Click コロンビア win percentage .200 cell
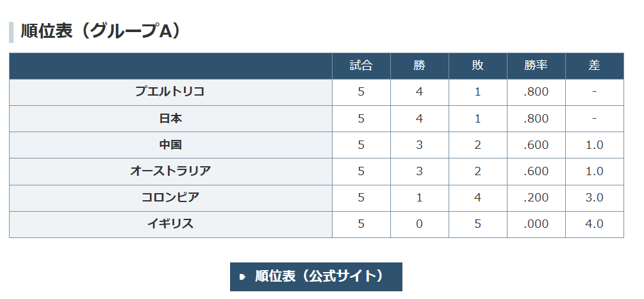644x299 pixels. pyautogui.click(x=536, y=198)
